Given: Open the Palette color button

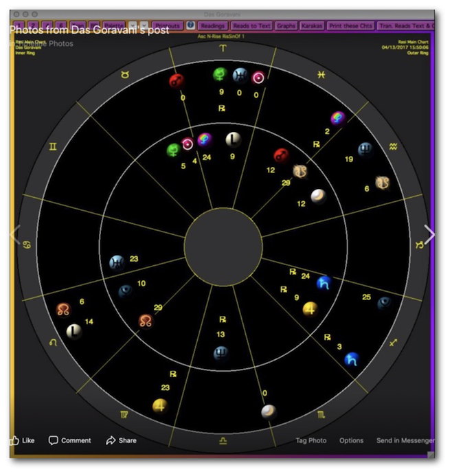Looking at the screenshot, I should (113, 25).
